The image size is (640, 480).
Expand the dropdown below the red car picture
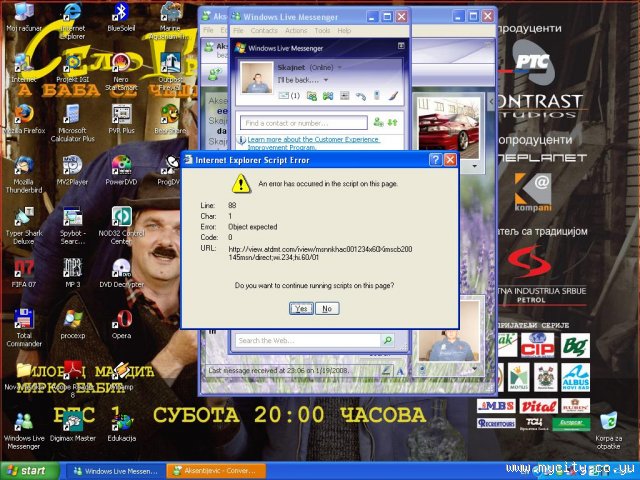pos(474,166)
